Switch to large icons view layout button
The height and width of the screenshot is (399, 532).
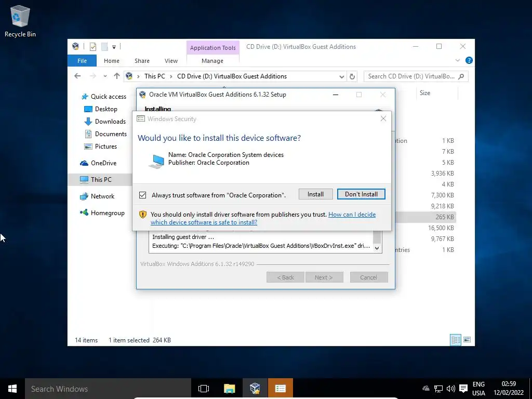[467, 340]
